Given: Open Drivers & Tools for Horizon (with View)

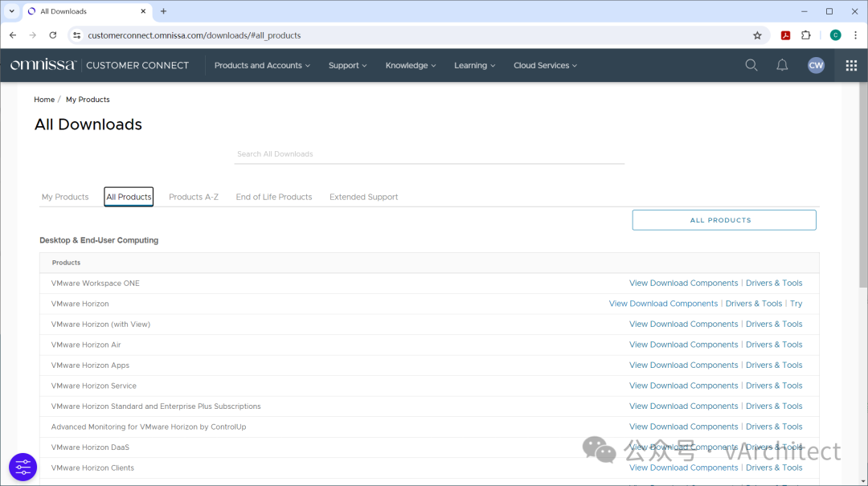Looking at the screenshot, I should tap(774, 324).
